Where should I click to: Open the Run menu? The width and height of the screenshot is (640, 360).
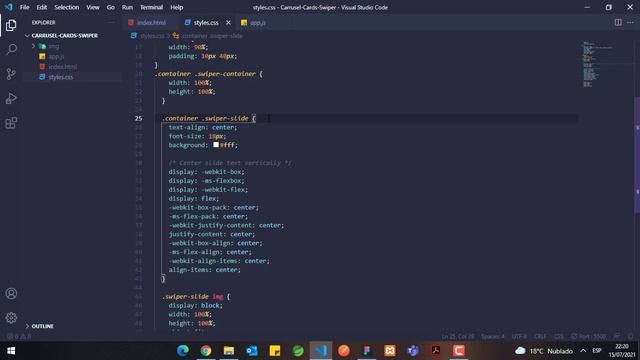pyautogui.click(x=127, y=7)
